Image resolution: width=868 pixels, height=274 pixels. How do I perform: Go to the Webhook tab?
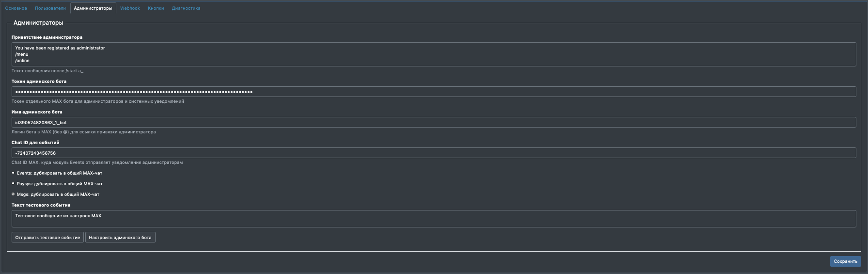click(x=130, y=8)
